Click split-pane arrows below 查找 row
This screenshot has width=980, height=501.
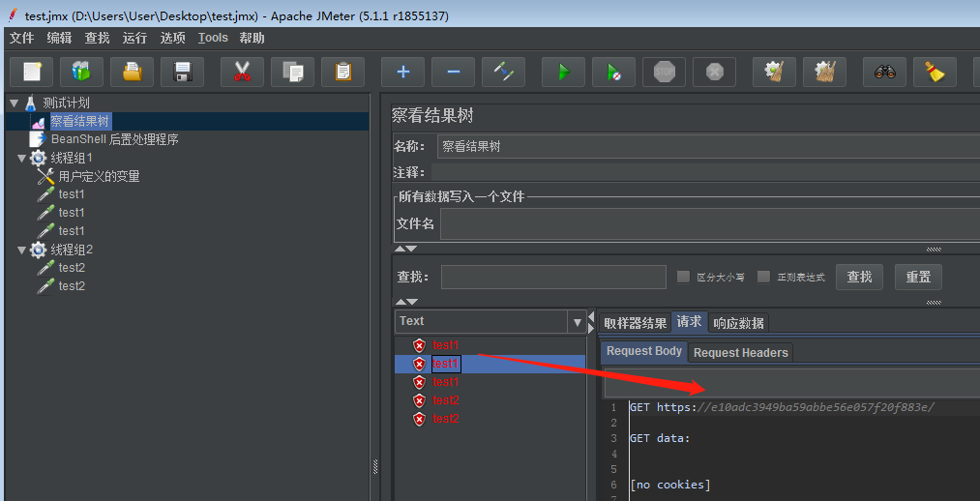405,302
